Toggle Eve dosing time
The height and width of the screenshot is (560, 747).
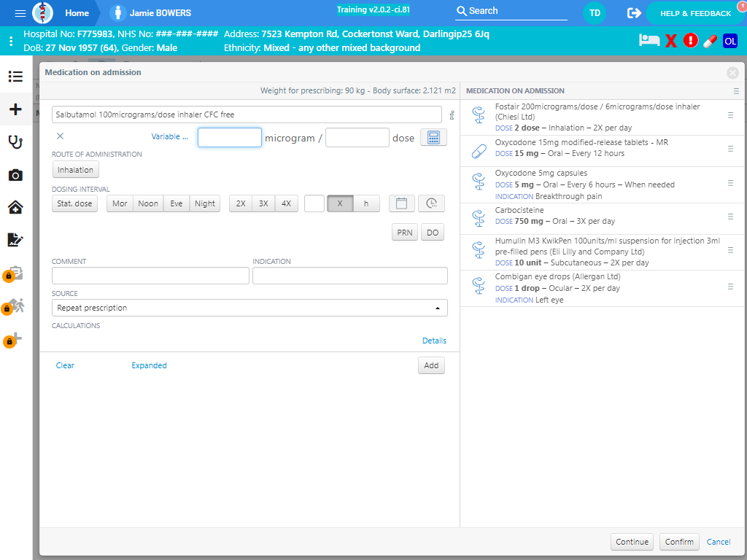[x=177, y=203]
